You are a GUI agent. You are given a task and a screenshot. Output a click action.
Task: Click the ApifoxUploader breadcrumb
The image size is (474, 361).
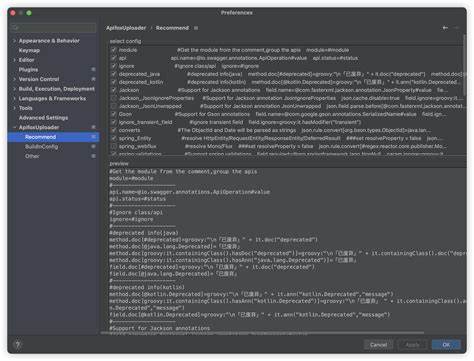(126, 28)
